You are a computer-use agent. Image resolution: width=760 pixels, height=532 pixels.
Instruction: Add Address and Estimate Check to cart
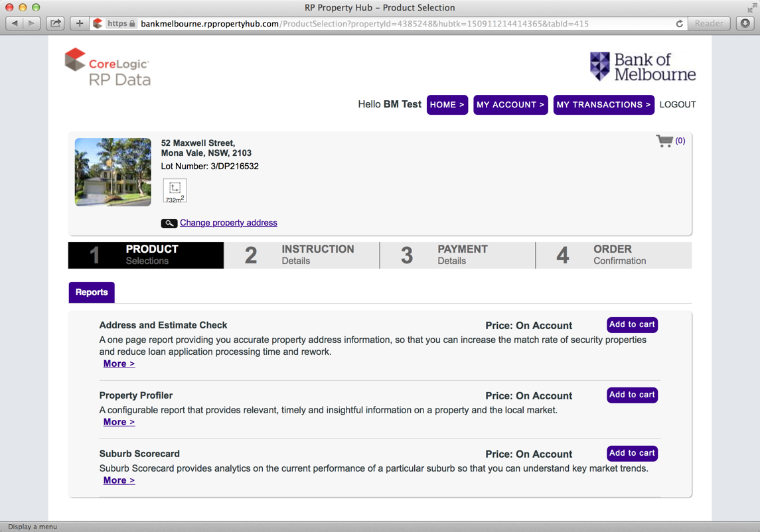[632, 324]
